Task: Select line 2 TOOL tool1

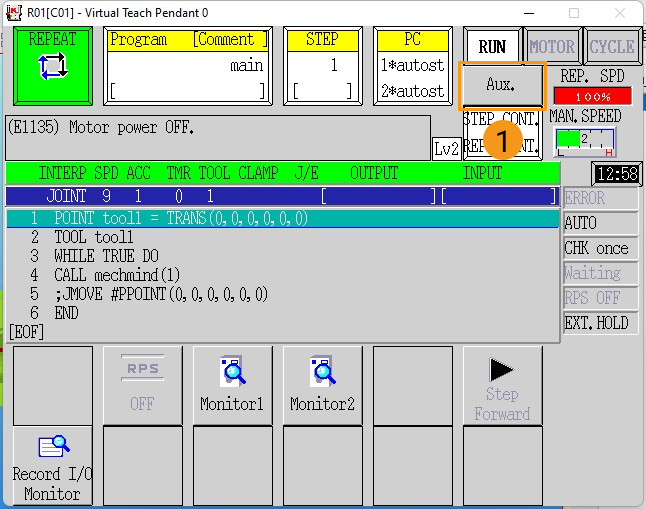Action: coord(283,237)
